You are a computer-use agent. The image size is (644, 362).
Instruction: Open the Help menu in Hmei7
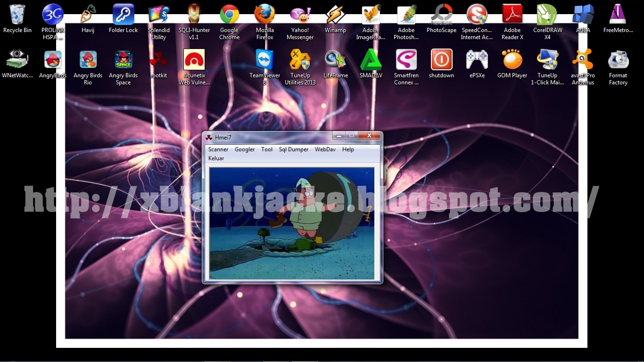tap(348, 149)
